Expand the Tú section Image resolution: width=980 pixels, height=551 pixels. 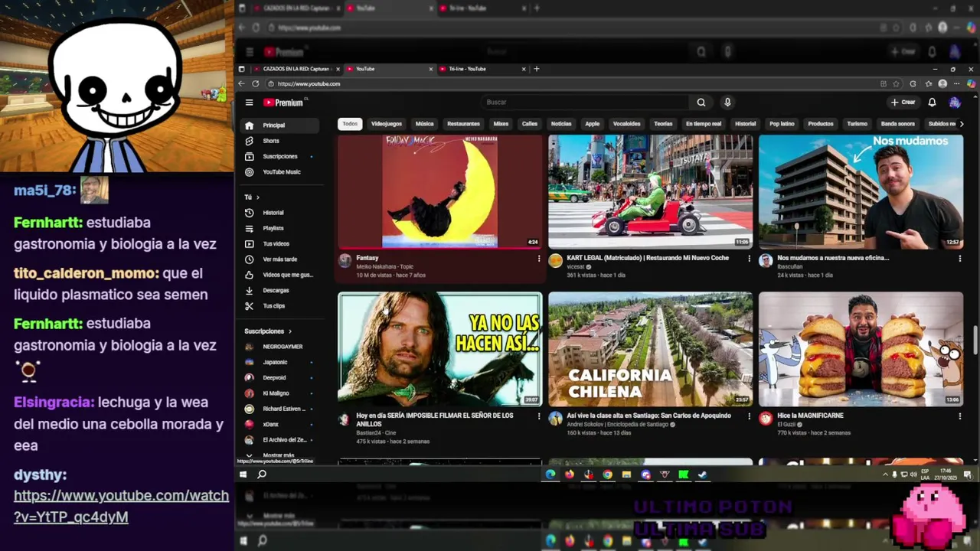coord(252,197)
